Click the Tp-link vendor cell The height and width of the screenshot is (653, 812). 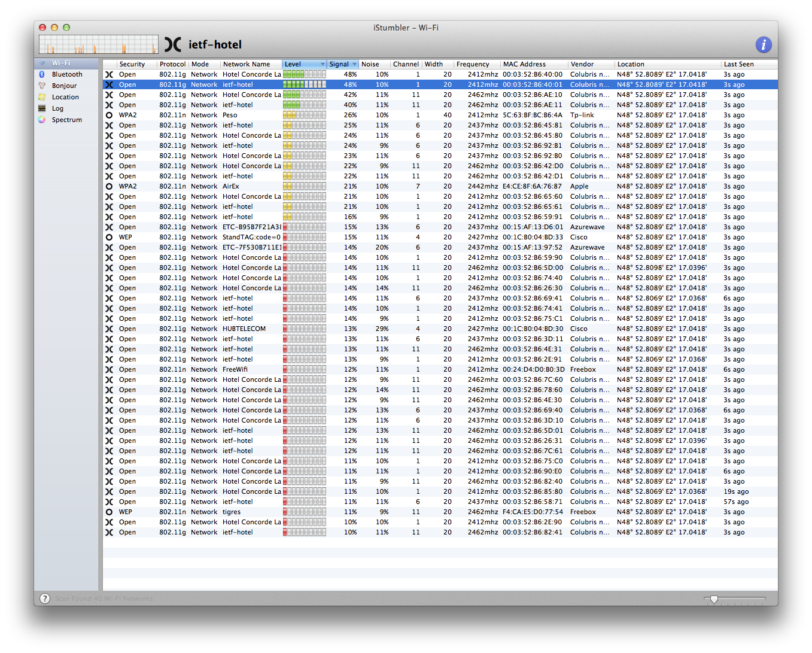(x=582, y=115)
